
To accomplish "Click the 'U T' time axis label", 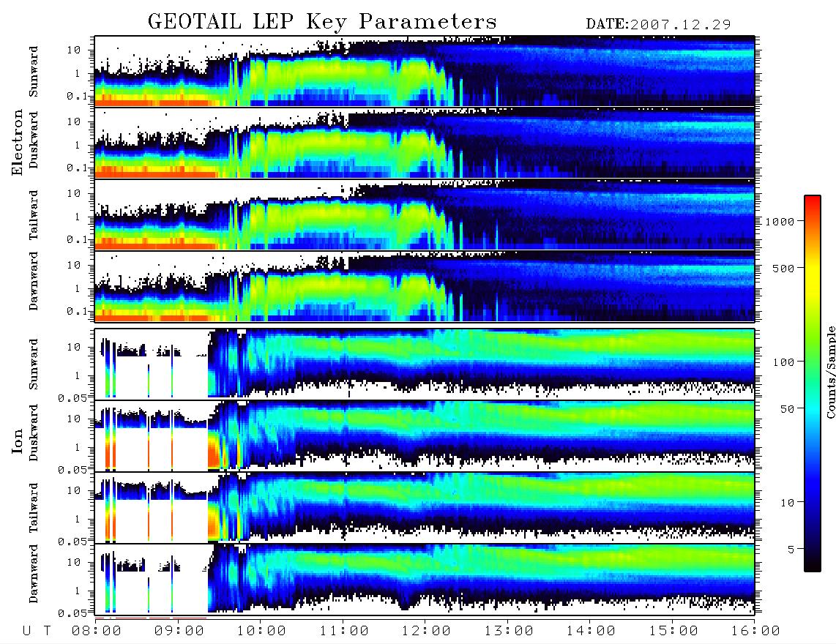I will (37, 632).
